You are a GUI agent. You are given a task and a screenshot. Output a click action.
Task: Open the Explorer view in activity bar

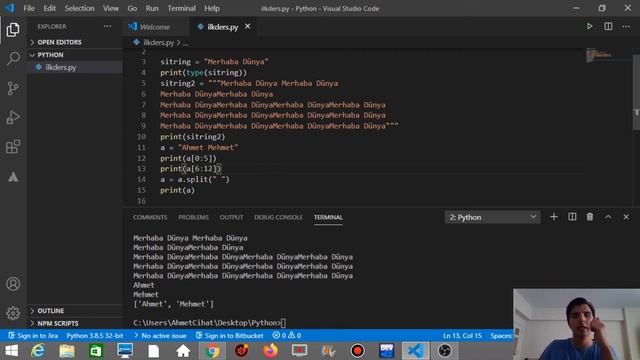13,30
